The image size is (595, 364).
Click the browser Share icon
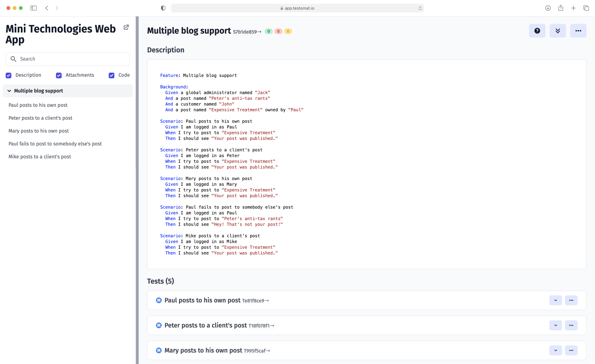pyautogui.click(x=561, y=8)
